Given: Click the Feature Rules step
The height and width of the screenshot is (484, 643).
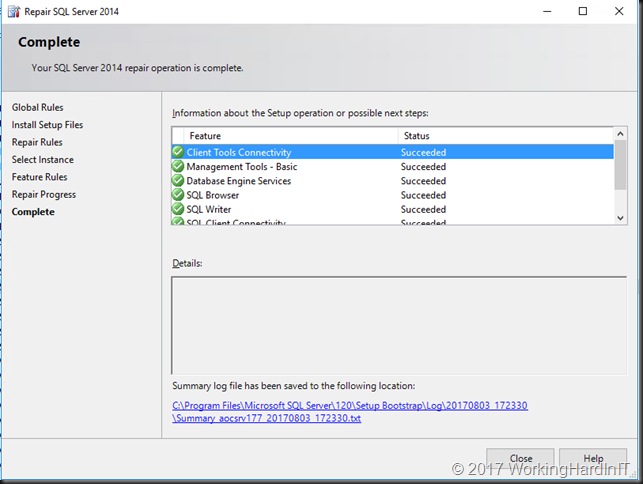Looking at the screenshot, I should (39, 177).
